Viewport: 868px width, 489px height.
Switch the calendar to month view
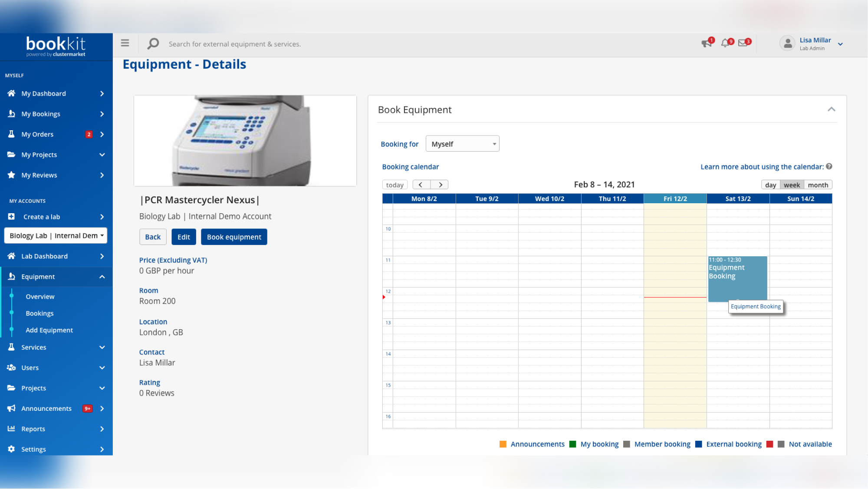pyautogui.click(x=818, y=185)
